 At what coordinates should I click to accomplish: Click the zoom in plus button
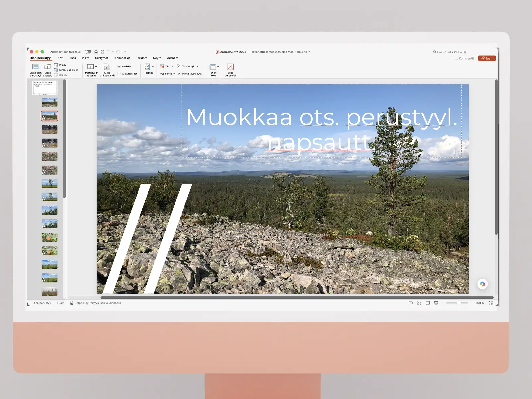[x=471, y=303]
